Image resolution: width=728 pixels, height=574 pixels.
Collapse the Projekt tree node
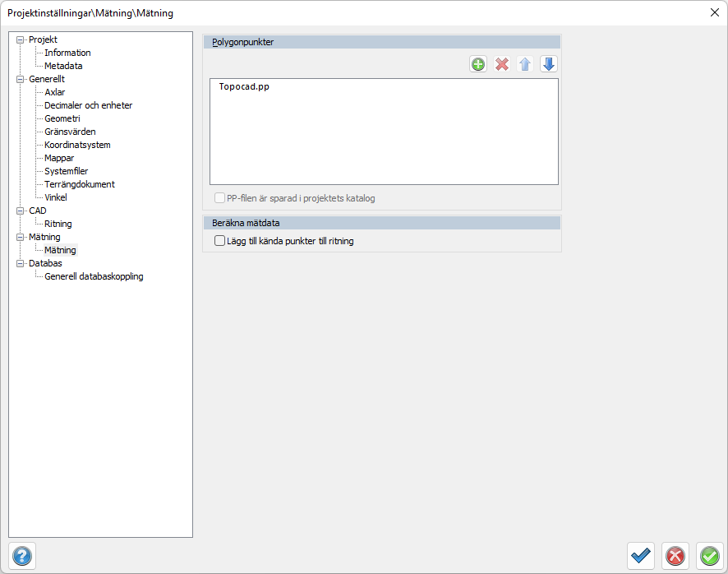[x=21, y=39]
